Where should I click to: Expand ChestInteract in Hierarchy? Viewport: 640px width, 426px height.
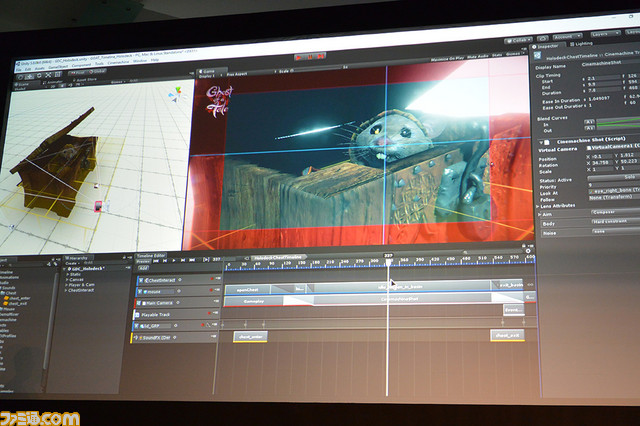point(67,291)
